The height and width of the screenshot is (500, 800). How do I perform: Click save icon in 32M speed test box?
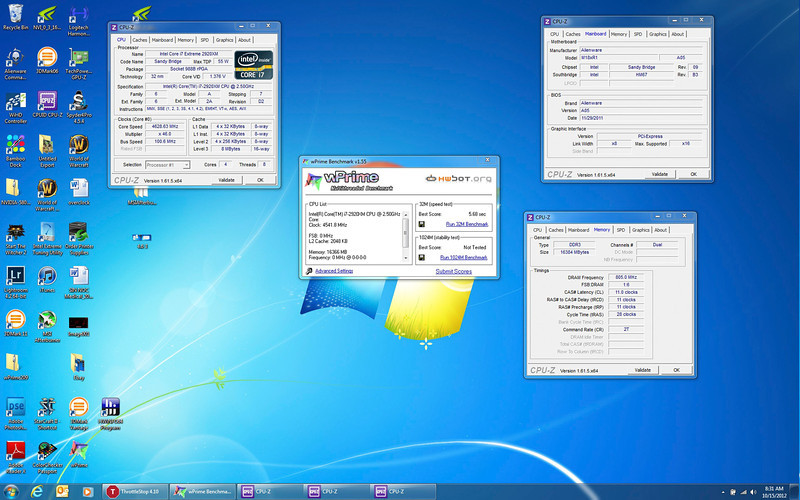coord(422,224)
